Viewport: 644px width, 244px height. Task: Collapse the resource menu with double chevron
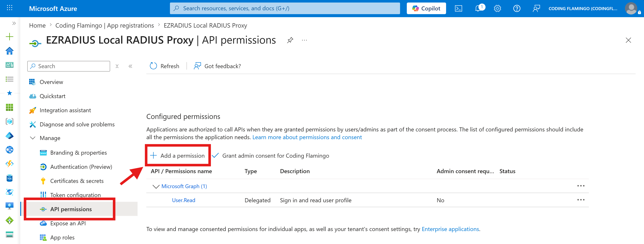130,66
